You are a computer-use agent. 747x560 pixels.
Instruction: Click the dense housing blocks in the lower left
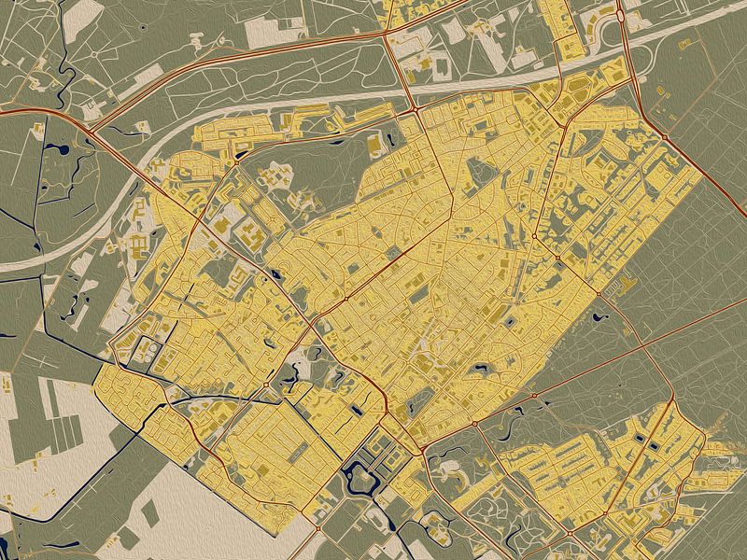(x=140, y=401)
